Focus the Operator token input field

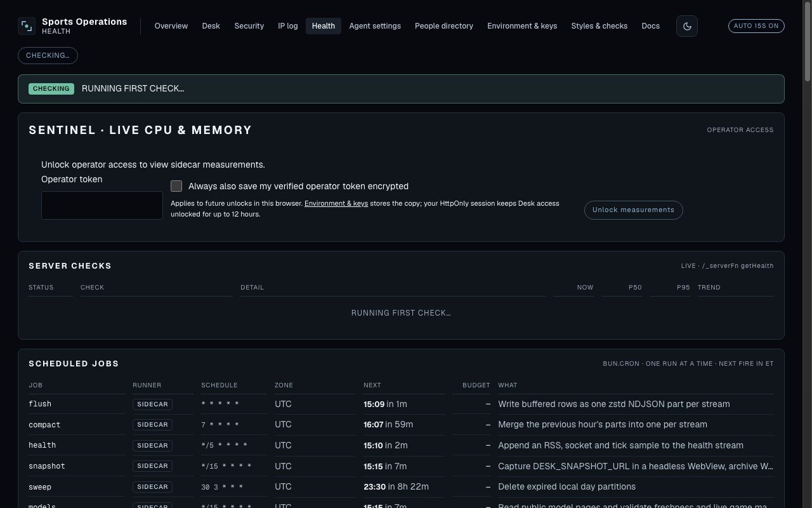[x=102, y=205]
